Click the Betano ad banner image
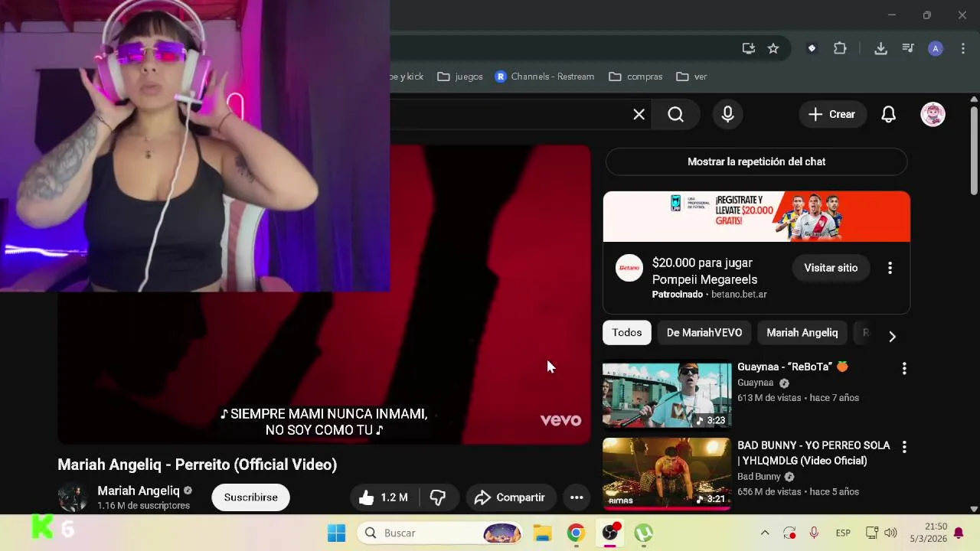 [x=756, y=217]
